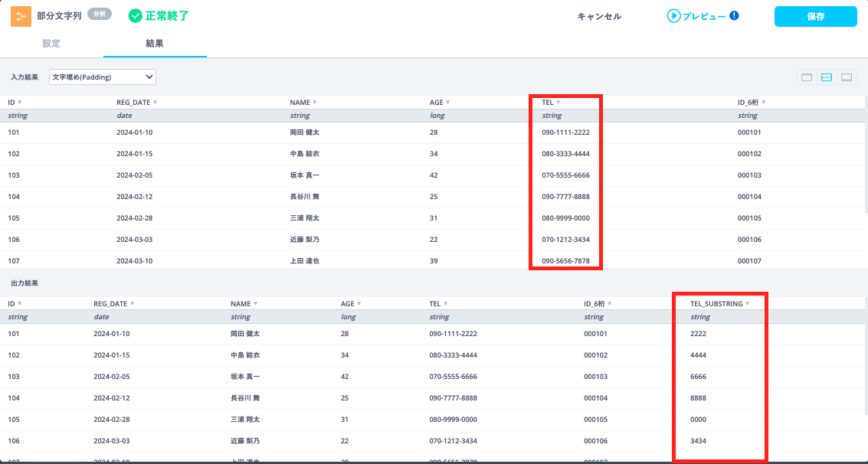Click the 分析 badge next to title
Image resolution: width=868 pixels, height=464 pixels.
pos(100,15)
